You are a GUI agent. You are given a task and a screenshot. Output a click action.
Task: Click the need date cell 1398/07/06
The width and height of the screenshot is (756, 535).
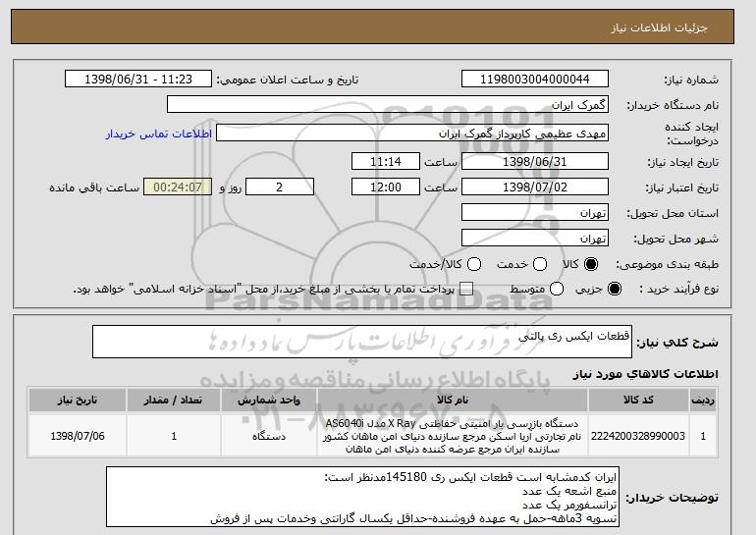tap(78, 436)
